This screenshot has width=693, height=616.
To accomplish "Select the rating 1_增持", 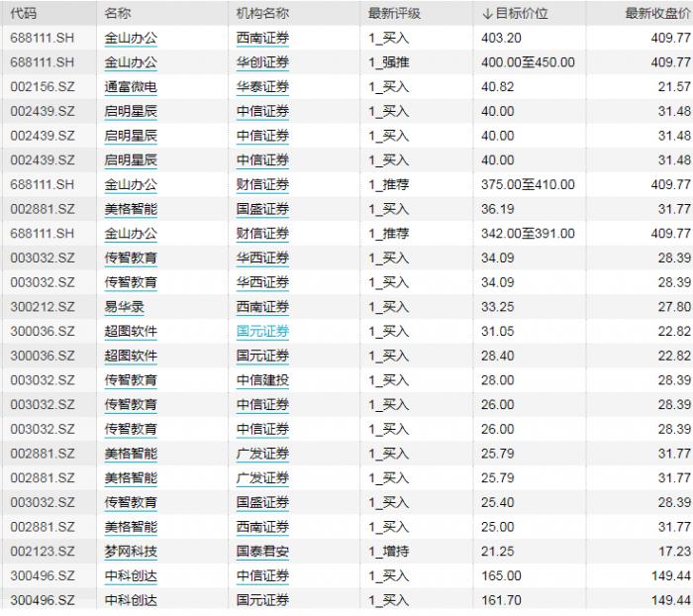I will click(389, 552).
